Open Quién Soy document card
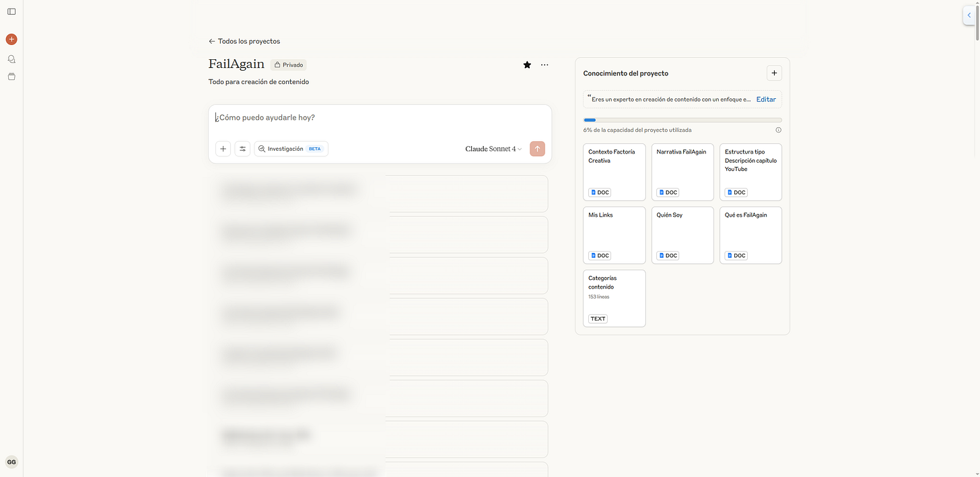Screen dimensions: 980x477 coord(682,235)
